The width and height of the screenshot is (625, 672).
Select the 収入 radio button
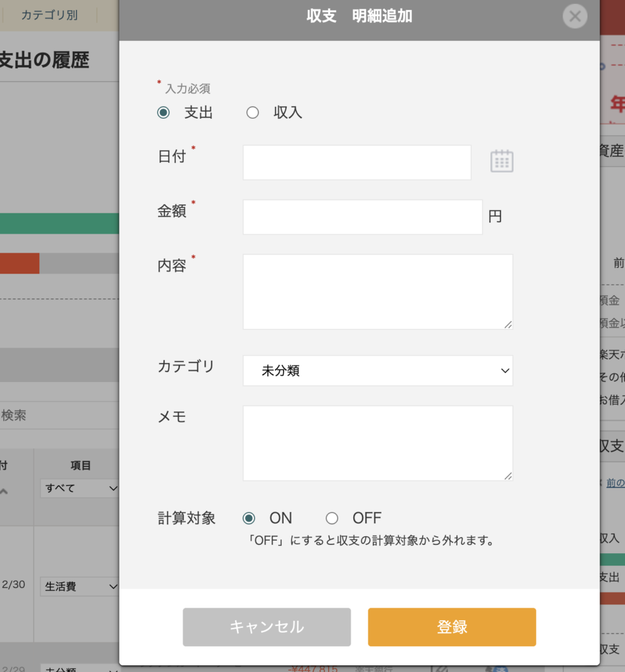pyautogui.click(x=253, y=113)
